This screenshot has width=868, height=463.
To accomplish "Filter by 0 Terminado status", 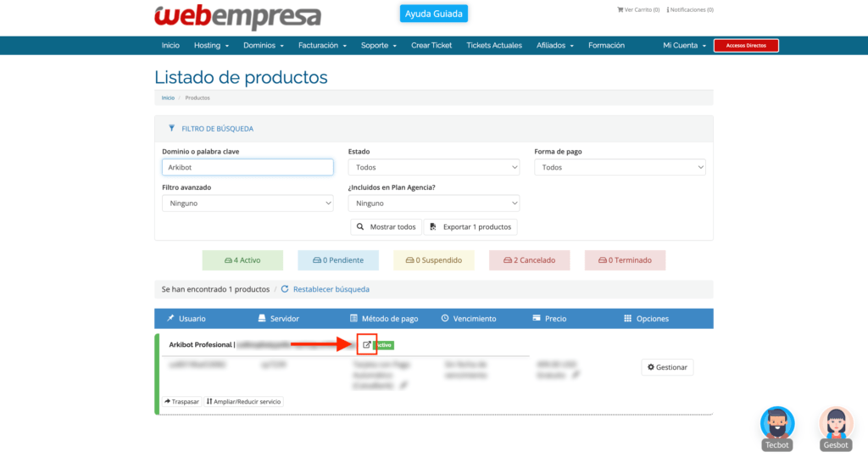I will 625,260.
